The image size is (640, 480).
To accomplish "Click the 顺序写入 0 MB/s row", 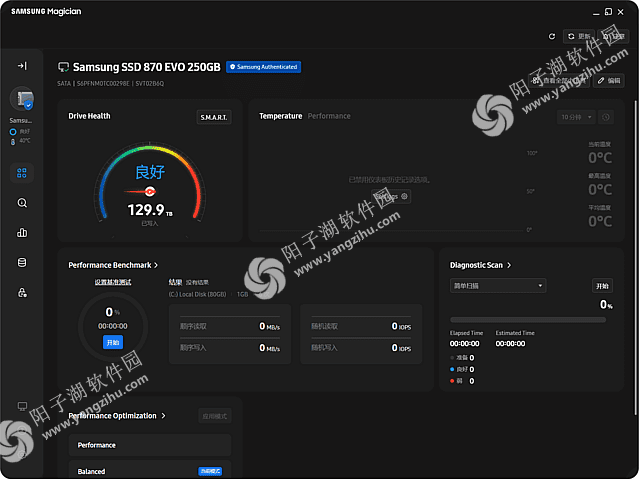I will [x=230, y=348].
